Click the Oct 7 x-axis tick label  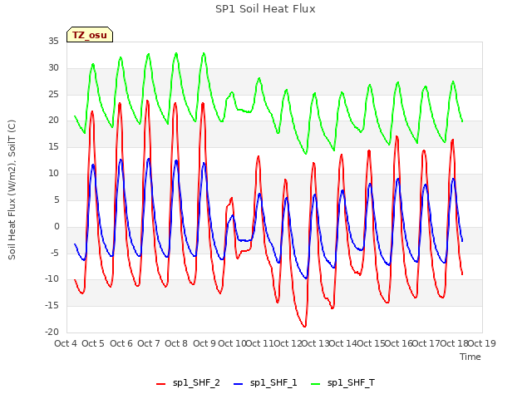[x=149, y=343]
